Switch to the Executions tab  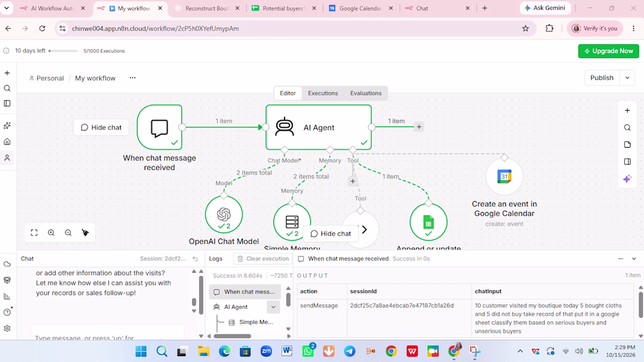point(323,93)
